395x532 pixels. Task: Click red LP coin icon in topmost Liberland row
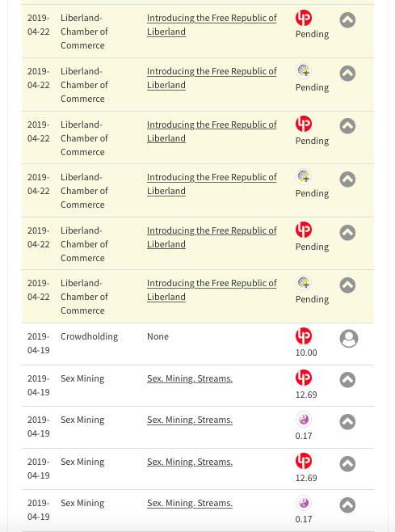pos(304,18)
